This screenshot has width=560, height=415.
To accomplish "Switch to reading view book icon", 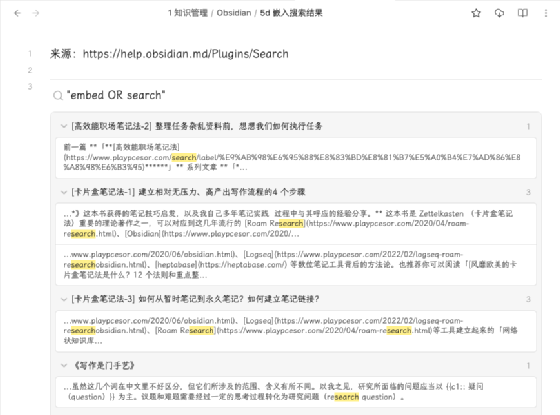I will pyautogui.click(x=523, y=13).
